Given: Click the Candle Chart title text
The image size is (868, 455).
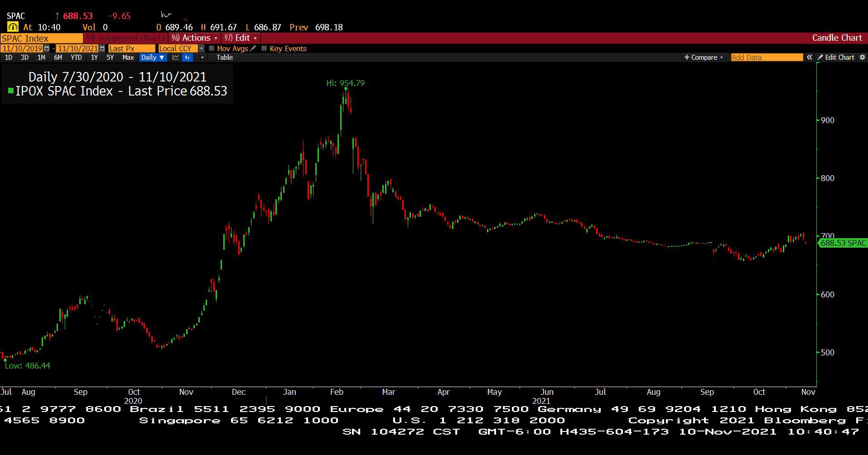Looking at the screenshot, I should tap(837, 38).
